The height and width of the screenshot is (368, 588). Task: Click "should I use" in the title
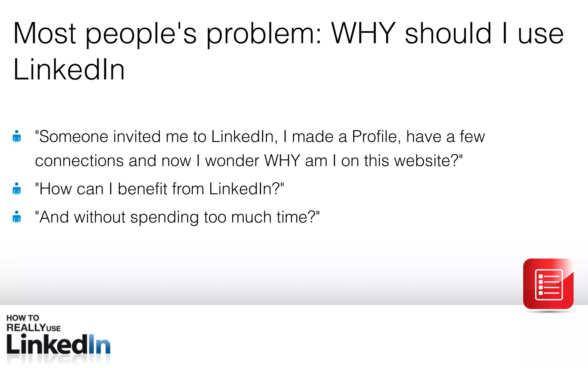tap(484, 34)
